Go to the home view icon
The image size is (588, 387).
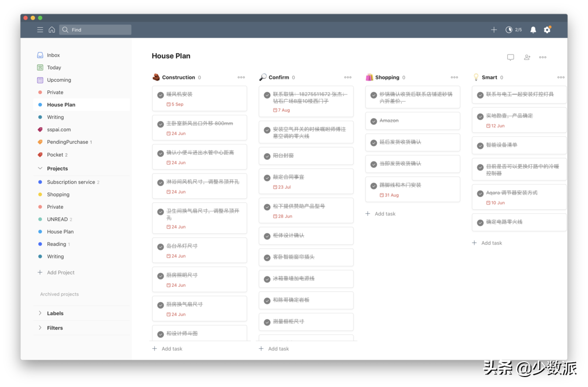52,29
